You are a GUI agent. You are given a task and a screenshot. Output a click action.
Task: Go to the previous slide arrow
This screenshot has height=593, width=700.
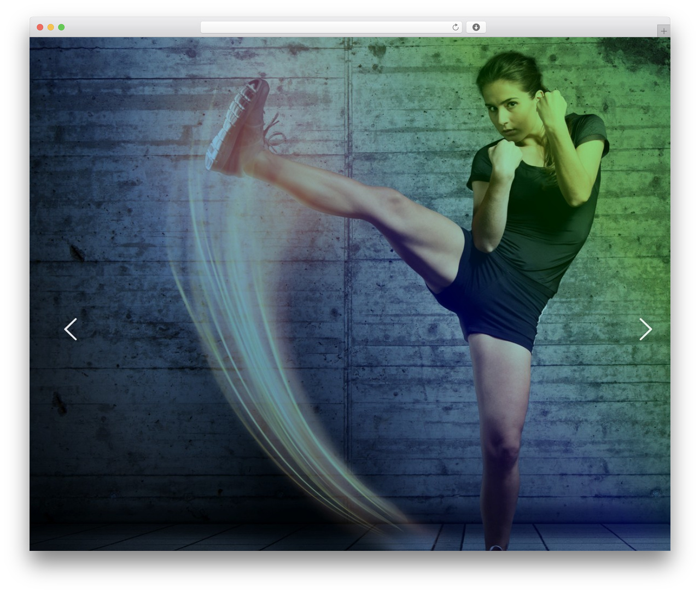[x=70, y=329]
